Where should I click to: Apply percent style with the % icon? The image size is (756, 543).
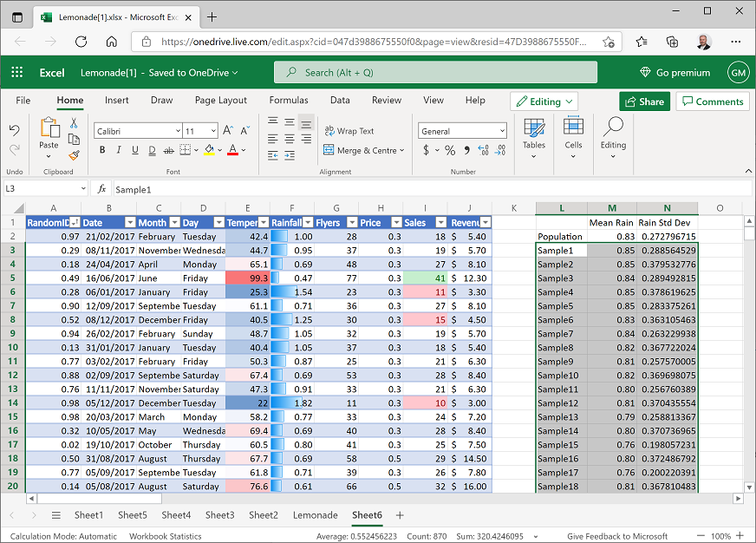click(450, 150)
